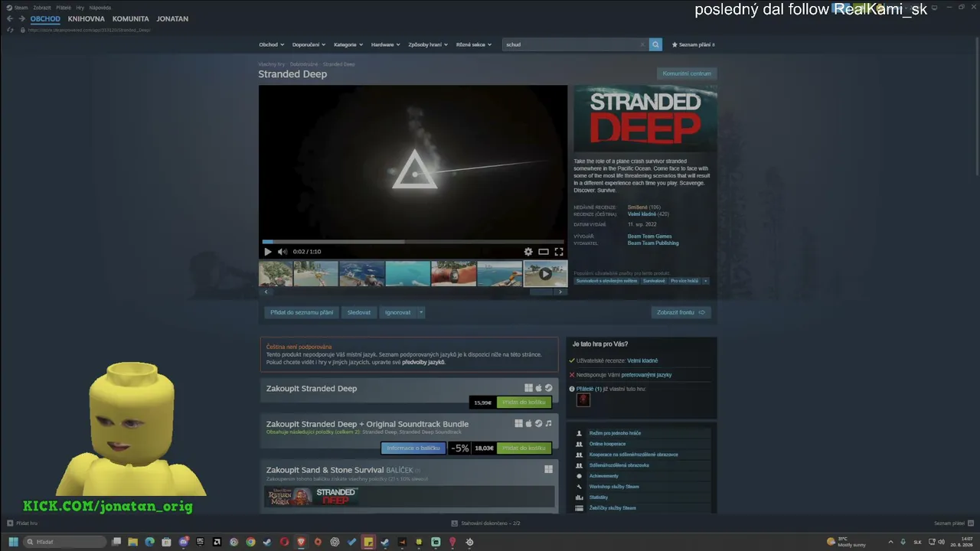Open the KNIHOVNA library tab
The width and height of the screenshot is (980, 551).
coord(87,18)
